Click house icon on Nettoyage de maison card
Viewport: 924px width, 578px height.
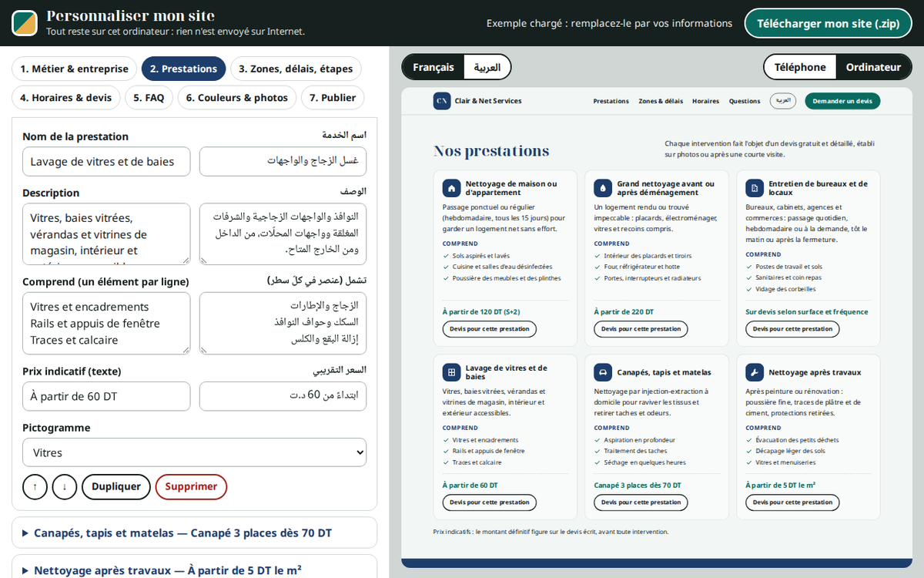tap(451, 188)
